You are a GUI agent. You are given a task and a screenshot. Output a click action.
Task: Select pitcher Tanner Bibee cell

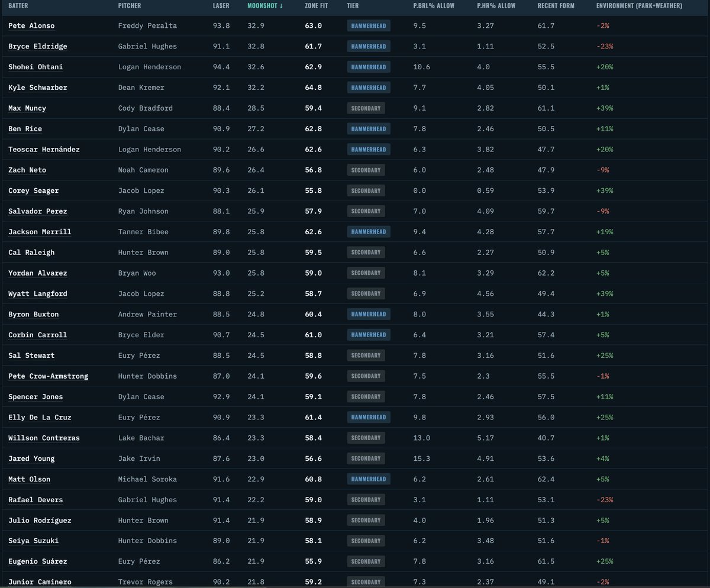pyautogui.click(x=143, y=232)
